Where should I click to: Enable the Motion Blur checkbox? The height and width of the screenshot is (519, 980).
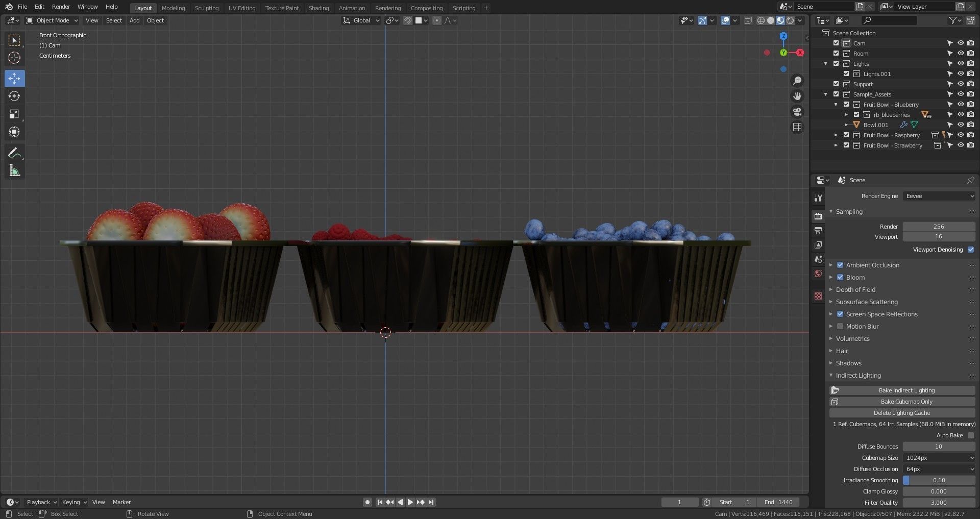tap(840, 326)
